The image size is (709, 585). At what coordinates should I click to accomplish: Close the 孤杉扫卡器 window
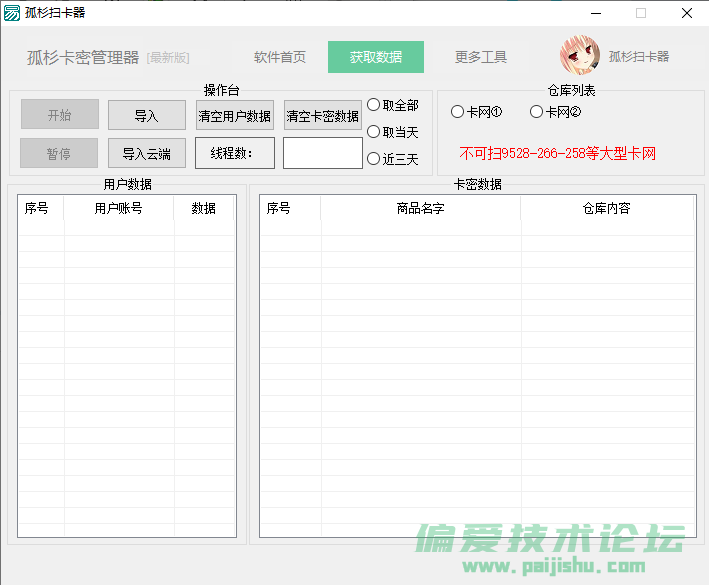click(686, 13)
